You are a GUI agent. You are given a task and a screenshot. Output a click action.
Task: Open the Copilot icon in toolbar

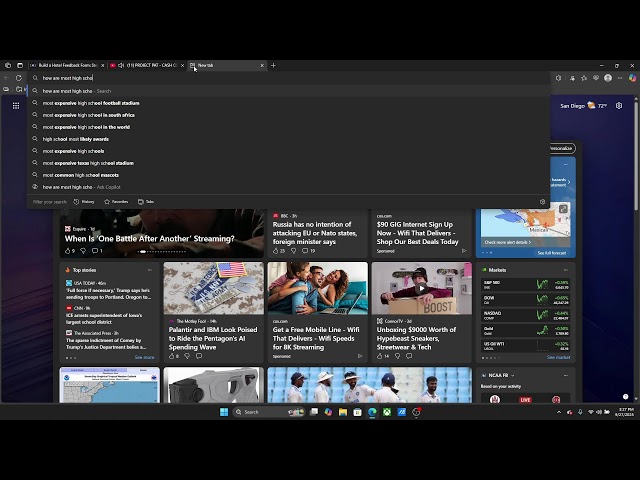632,78
